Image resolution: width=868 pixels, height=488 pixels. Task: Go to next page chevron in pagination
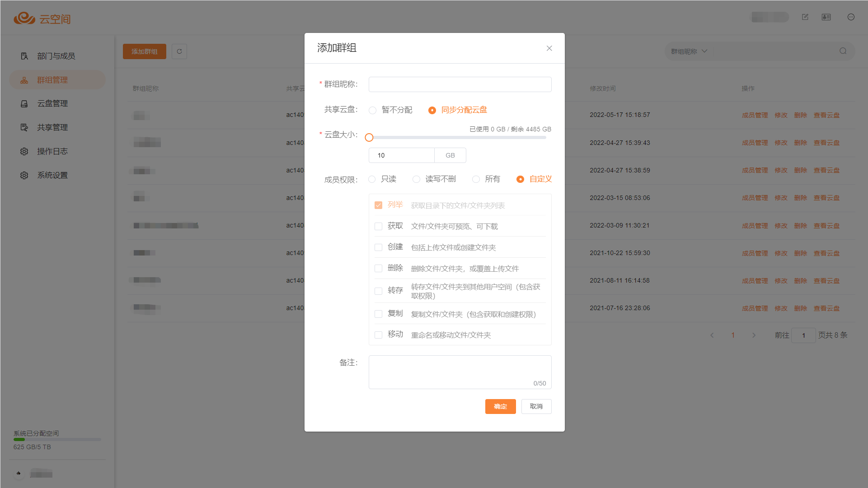click(x=753, y=335)
